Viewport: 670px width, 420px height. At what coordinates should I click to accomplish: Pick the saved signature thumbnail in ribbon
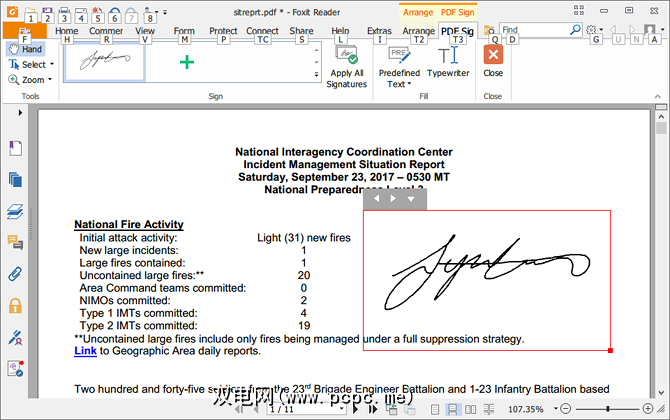click(x=105, y=62)
